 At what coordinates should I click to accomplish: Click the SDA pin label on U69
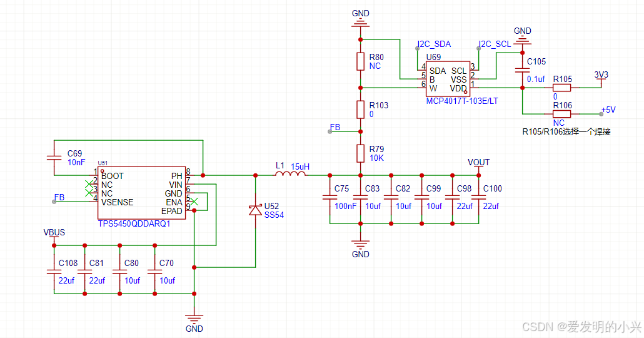[438, 71]
